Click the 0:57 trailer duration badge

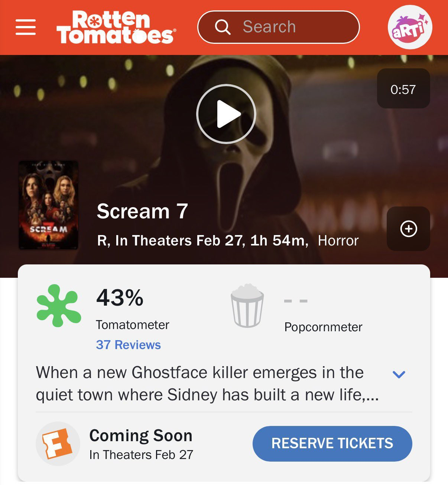(x=403, y=89)
